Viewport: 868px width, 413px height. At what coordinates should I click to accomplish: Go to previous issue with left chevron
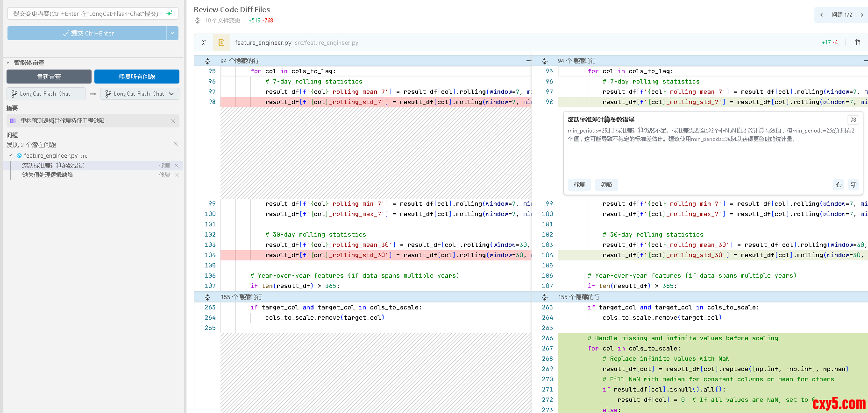pyautogui.click(x=822, y=15)
